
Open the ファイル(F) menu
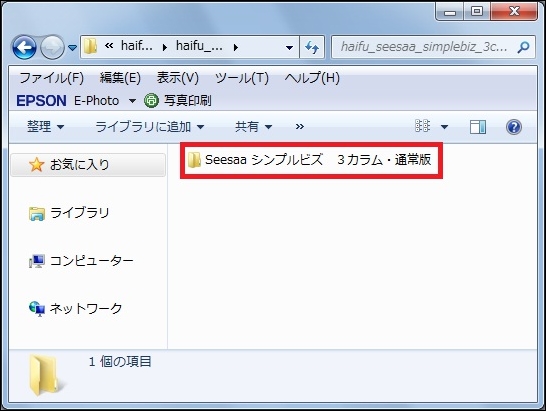tap(52, 78)
